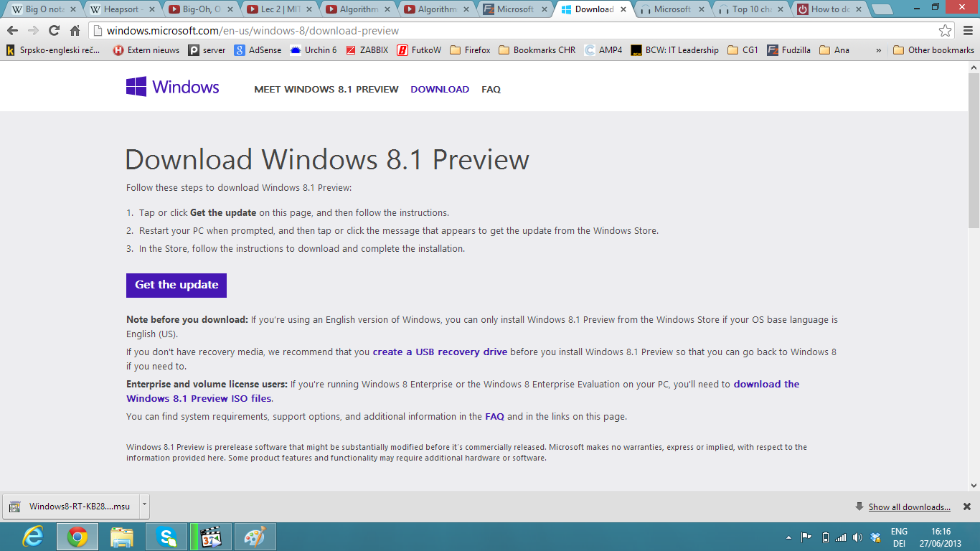Open the volume control in system tray
980x551 pixels.
coord(857,537)
